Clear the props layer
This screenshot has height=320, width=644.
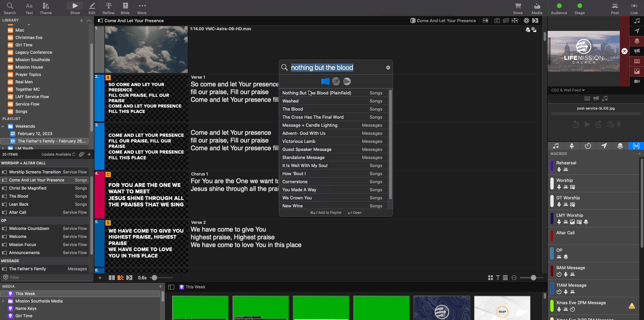click(637, 41)
